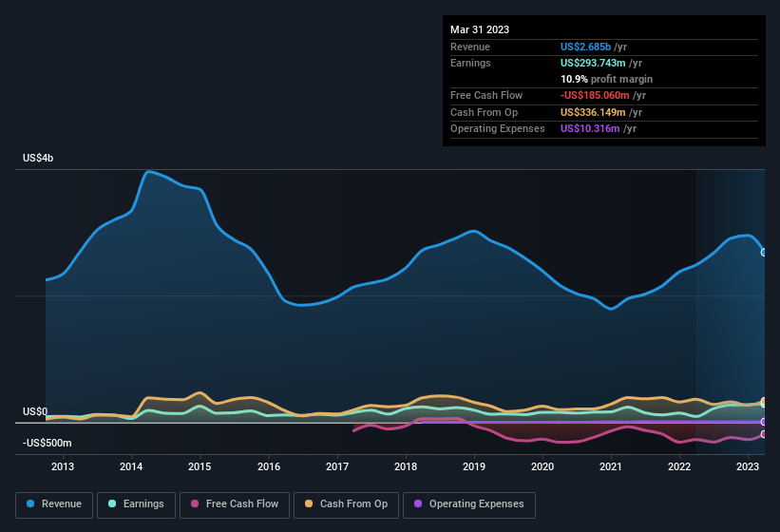The width and height of the screenshot is (780, 532).
Task: Click the Free Cash Flow endpoint marker
Action: pyautogui.click(x=764, y=434)
